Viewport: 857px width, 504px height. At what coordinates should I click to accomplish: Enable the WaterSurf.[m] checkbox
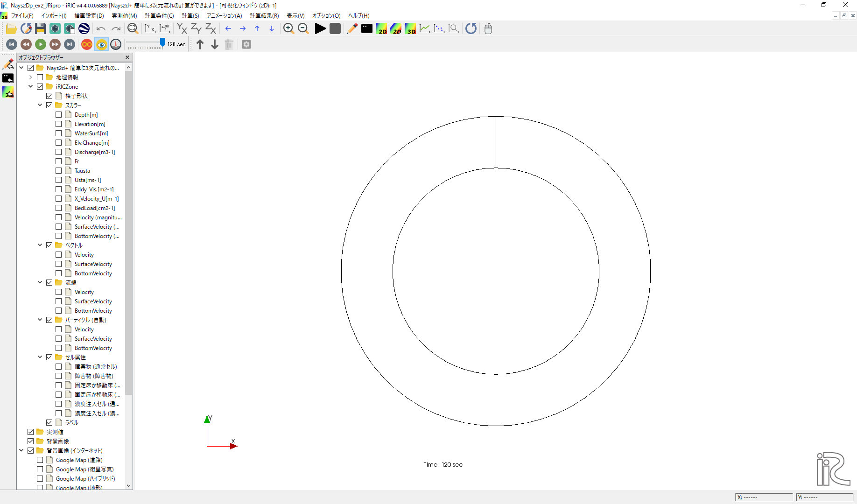[59, 133]
